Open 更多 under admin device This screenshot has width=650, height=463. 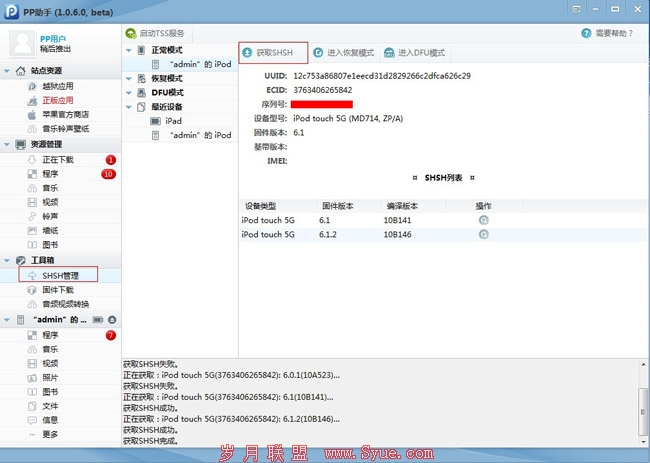(x=50, y=434)
